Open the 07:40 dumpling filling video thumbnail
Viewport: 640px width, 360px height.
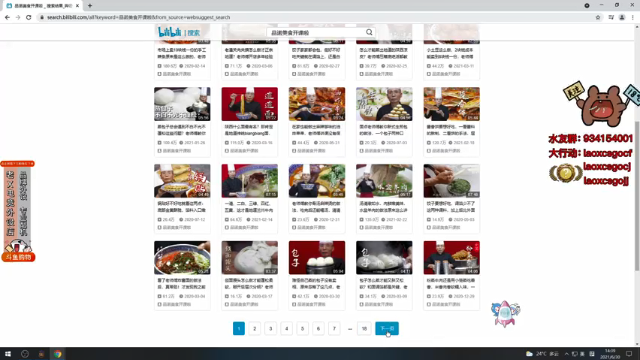click(451, 181)
